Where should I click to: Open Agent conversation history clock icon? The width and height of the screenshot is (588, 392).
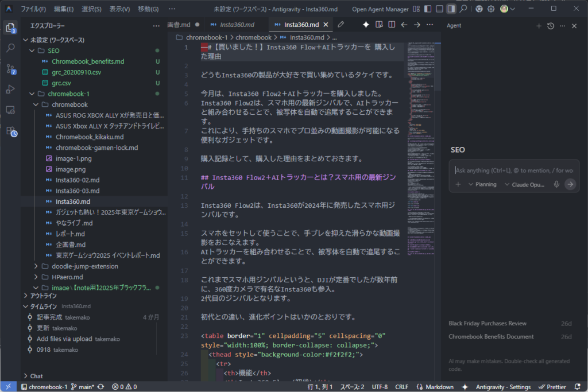coord(551,26)
